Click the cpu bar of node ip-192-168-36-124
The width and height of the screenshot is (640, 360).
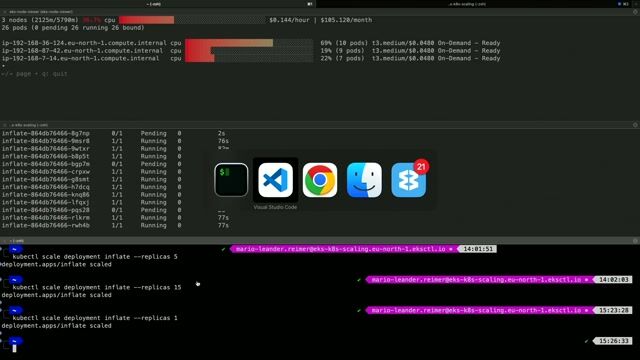pos(249,43)
